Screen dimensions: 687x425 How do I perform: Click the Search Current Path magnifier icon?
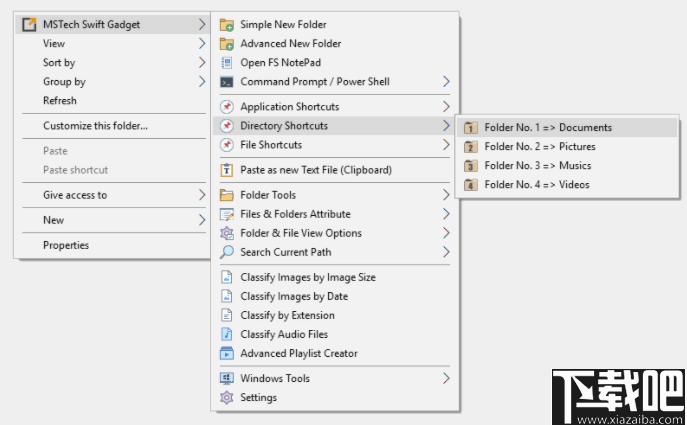227,252
